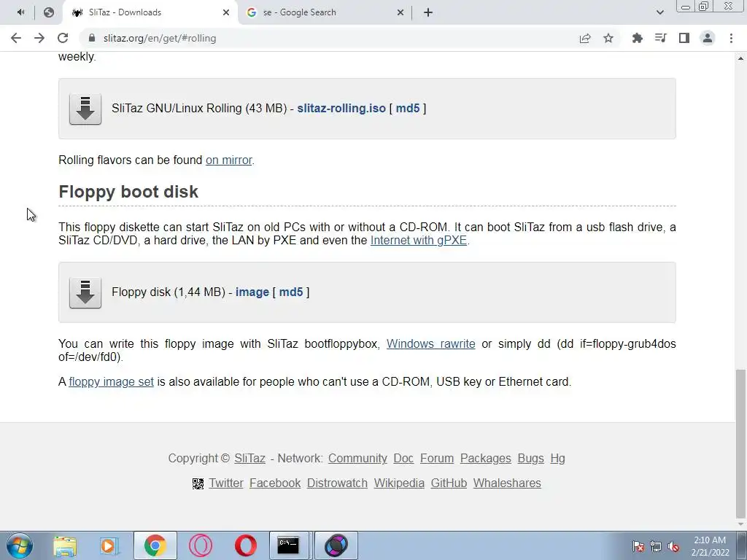Open the 'Windows rawrite' link
Screen dimensions: 747x560
pyautogui.click(x=430, y=344)
